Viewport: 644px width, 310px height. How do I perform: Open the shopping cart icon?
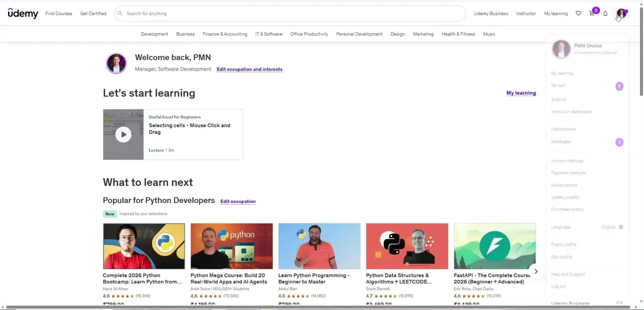click(x=592, y=14)
